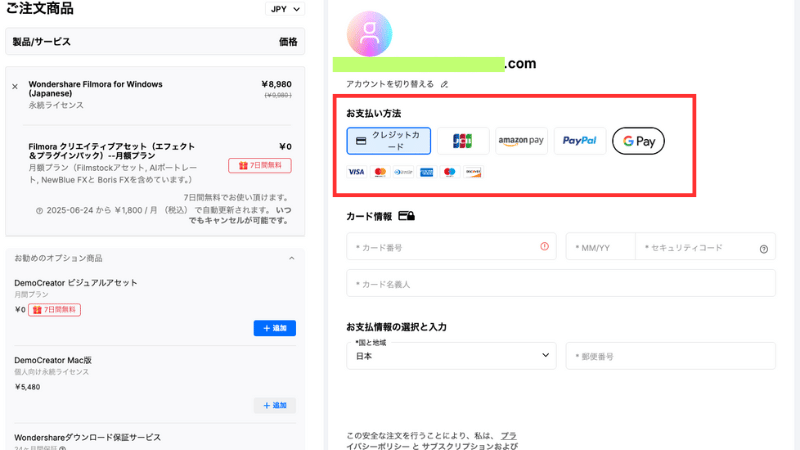800x450 pixels.
Task: Click the Maestro card logo
Action: (449, 172)
